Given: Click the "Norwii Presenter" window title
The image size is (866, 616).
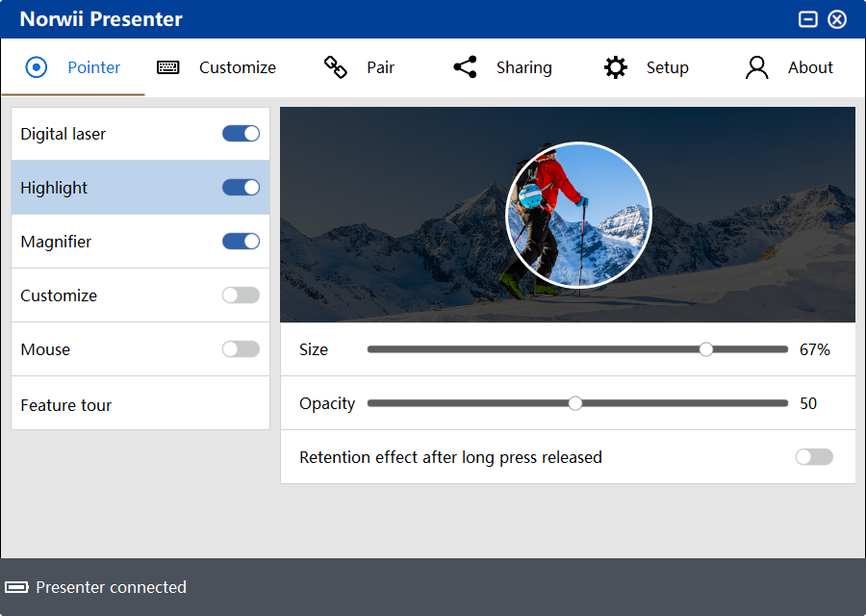Looking at the screenshot, I should (101, 19).
